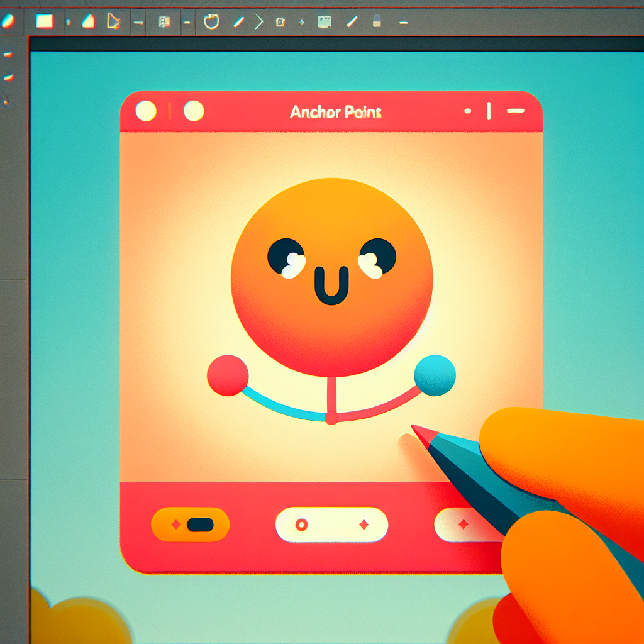Viewport: 644px width, 644px height.
Task: Click the right-pointing chevron in top toolbar
Action: click(258, 22)
